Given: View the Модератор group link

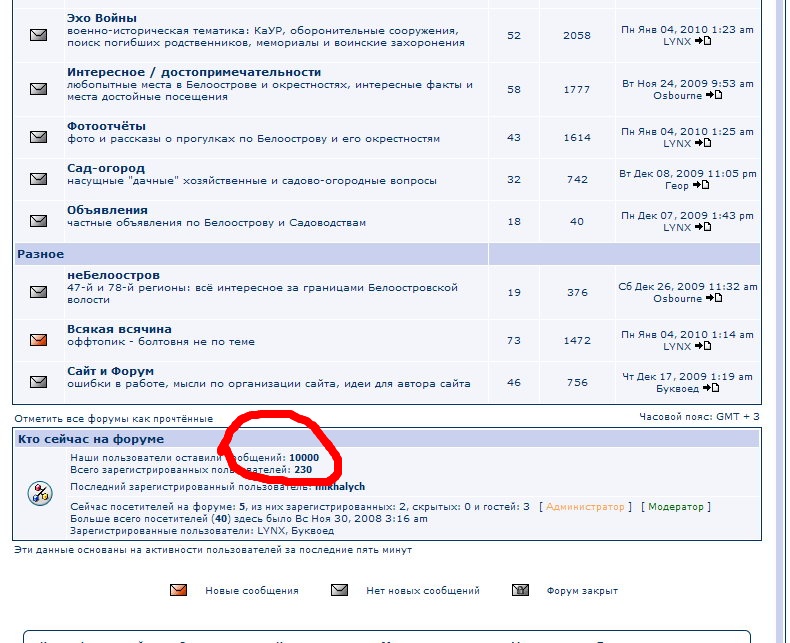Looking at the screenshot, I should (675, 507).
